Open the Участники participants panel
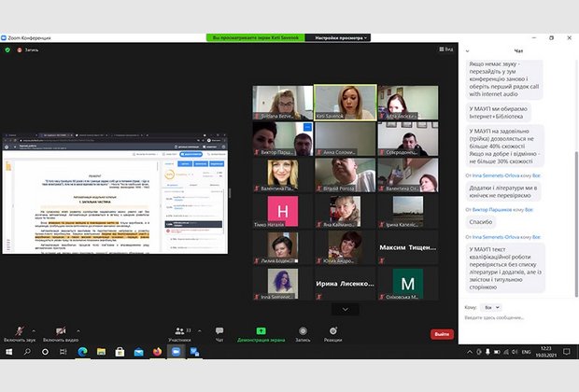Viewport: 579px width, 392px height. (x=180, y=334)
